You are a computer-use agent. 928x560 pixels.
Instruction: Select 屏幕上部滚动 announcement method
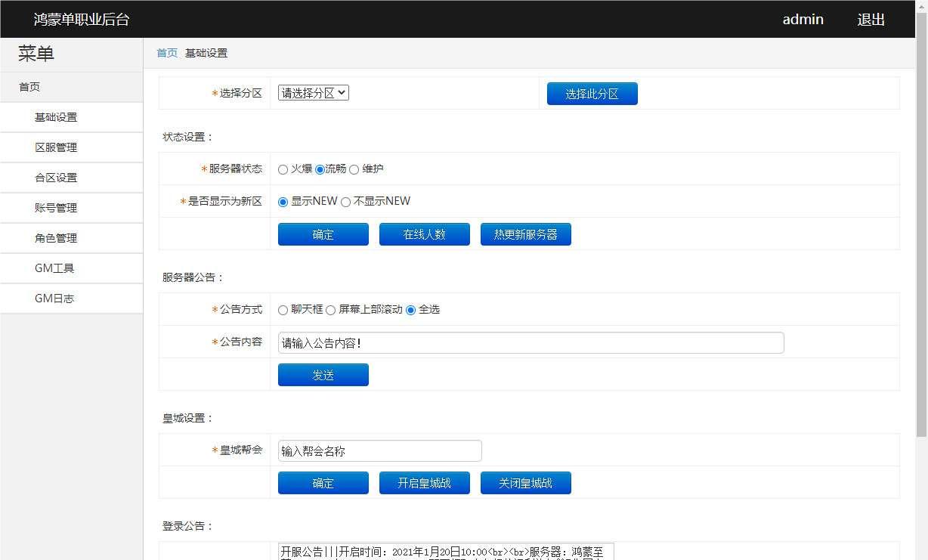(x=330, y=311)
